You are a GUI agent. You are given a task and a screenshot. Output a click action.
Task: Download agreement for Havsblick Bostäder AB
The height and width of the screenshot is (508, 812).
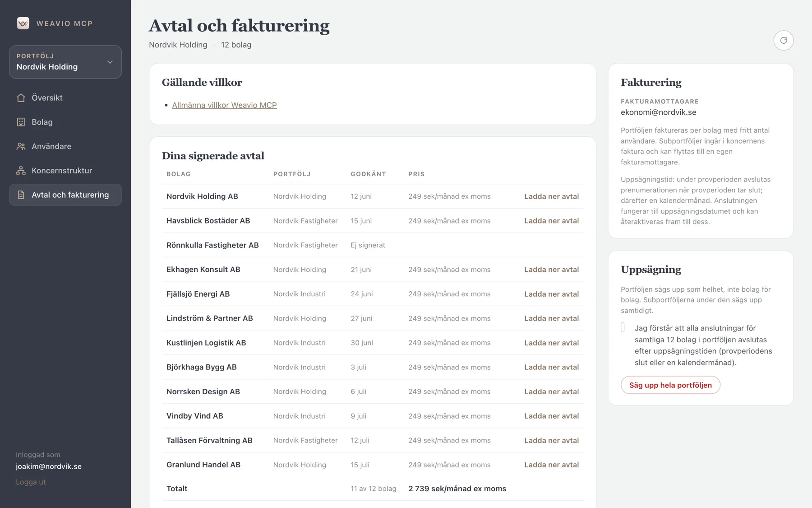click(551, 221)
